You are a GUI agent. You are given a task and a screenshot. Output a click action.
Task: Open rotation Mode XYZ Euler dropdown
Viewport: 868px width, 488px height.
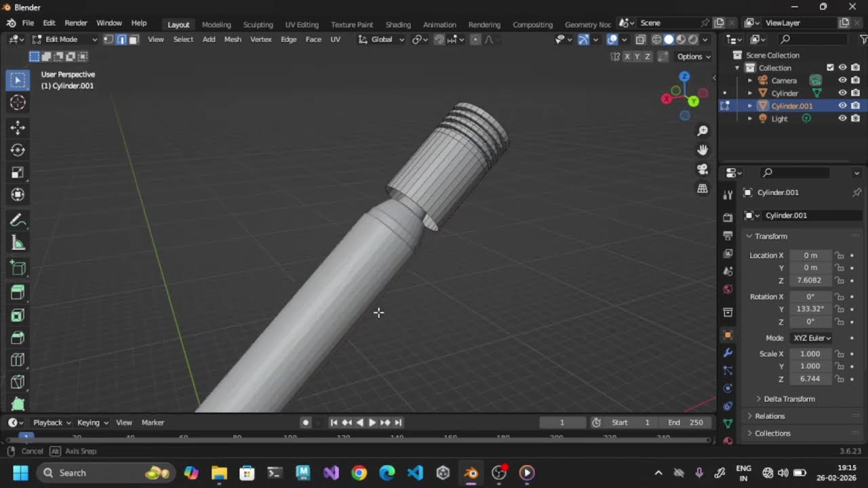[x=812, y=338]
